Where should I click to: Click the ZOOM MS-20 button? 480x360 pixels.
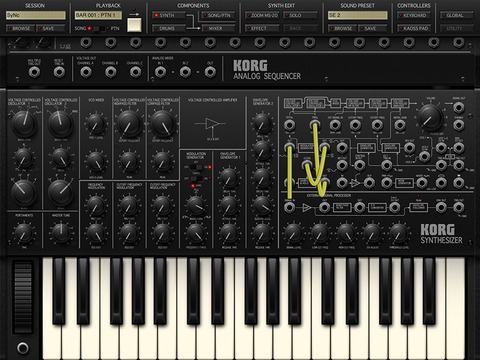pyautogui.click(x=262, y=15)
